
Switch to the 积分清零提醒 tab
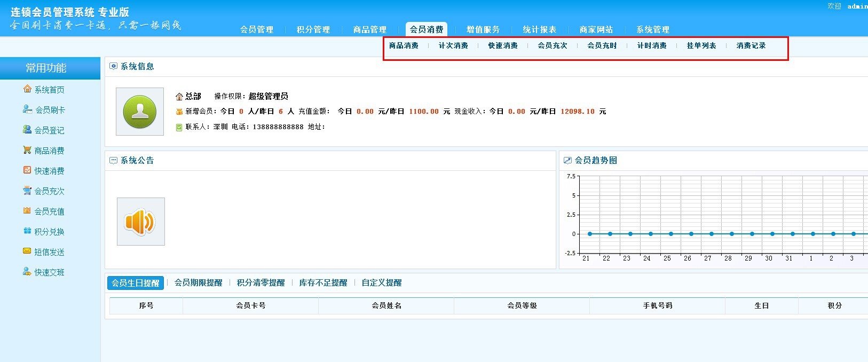point(261,283)
